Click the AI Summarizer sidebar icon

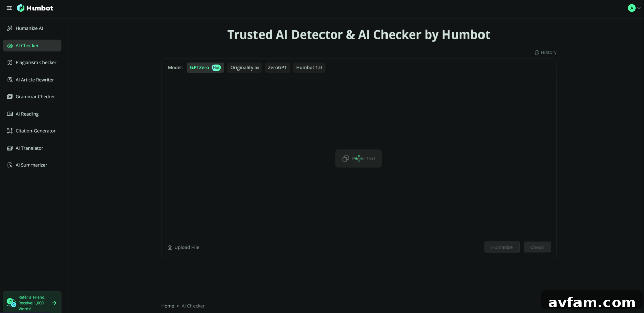pyautogui.click(x=10, y=165)
